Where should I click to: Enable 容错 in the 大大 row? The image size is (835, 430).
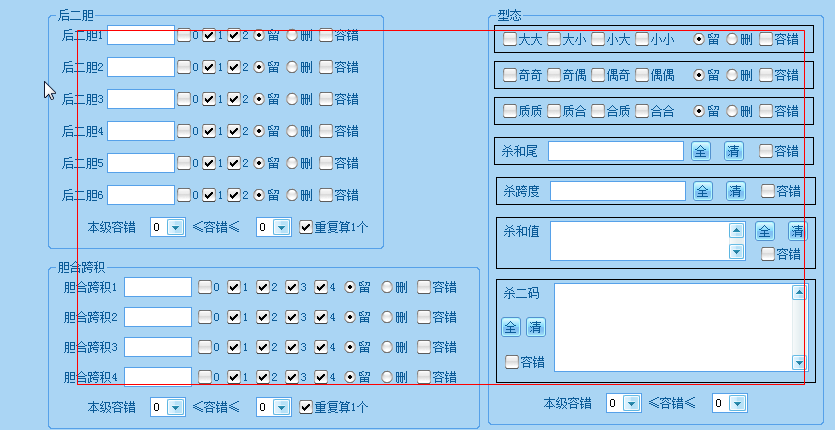(766, 39)
